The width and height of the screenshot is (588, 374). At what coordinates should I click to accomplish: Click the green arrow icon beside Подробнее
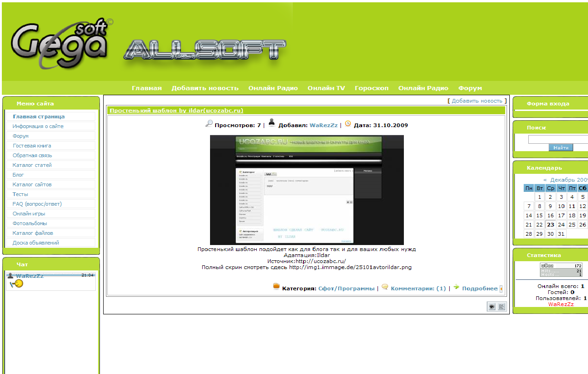pyautogui.click(x=456, y=287)
